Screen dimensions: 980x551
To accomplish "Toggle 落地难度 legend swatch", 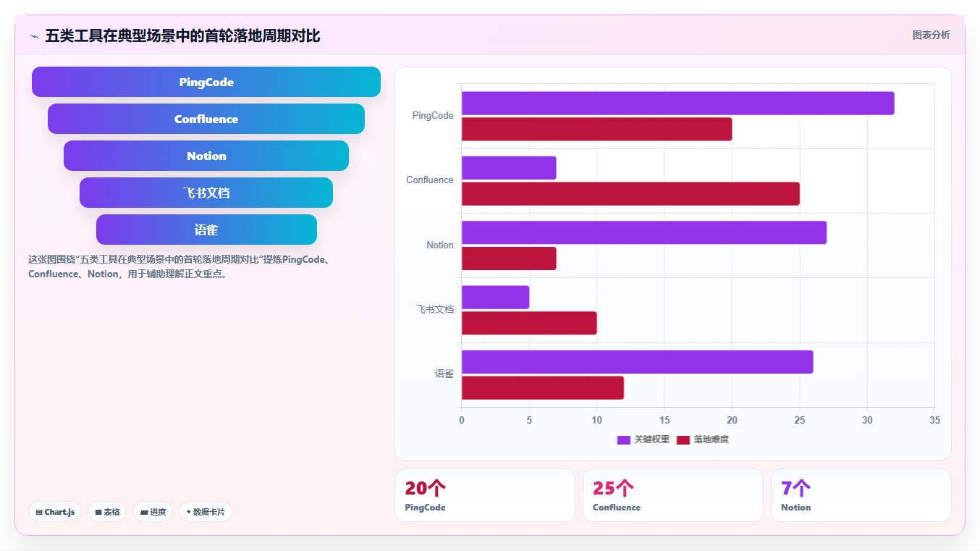I will [x=683, y=439].
